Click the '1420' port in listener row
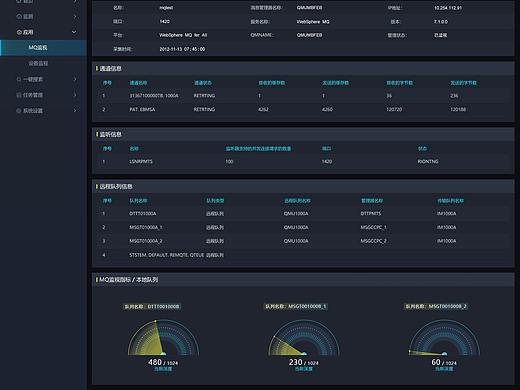 [x=327, y=161]
